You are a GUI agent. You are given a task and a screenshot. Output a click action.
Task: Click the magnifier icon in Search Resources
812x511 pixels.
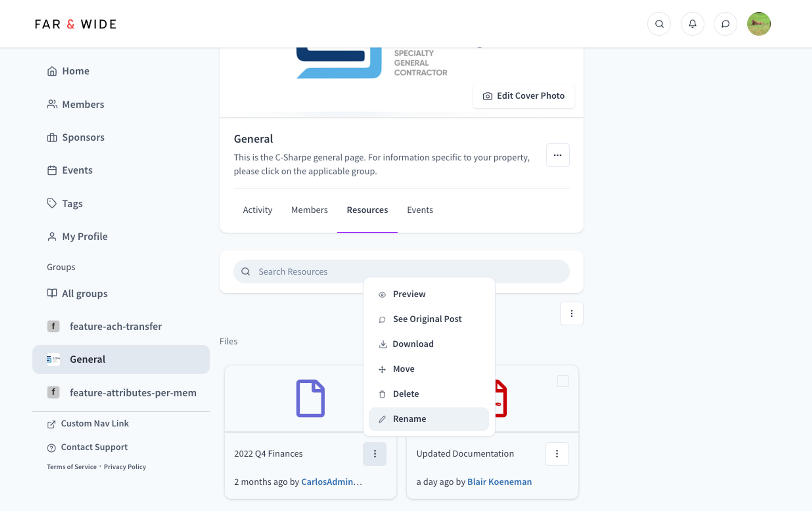[x=246, y=272]
